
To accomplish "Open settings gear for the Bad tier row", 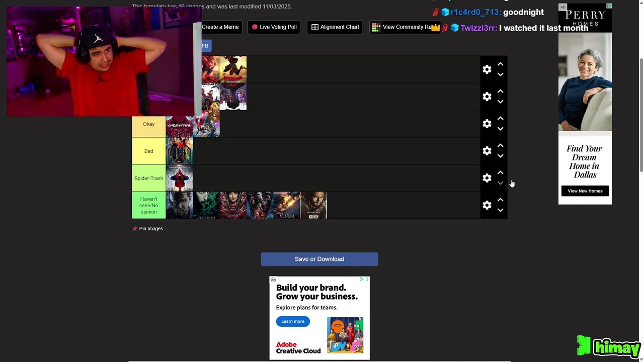I will 487,151.
